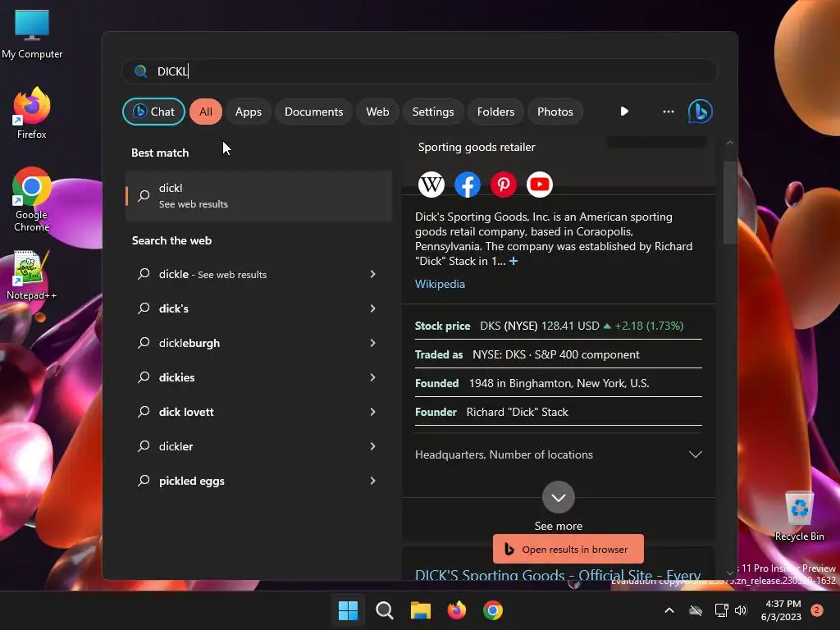Select the Photos filter tab
Screen dimensions: 840x630
tap(555, 112)
